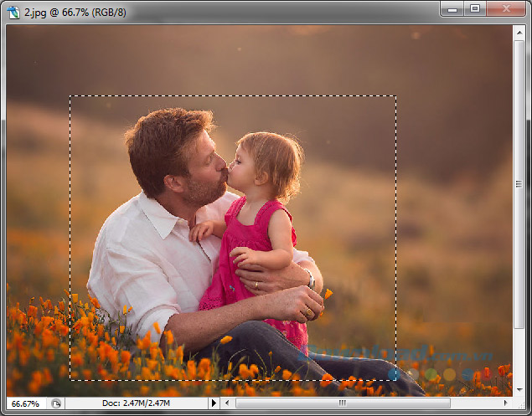Click the horizontal scrollbar left arrow
Image resolution: width=532 pixels, height=416 pixels.
227,403
